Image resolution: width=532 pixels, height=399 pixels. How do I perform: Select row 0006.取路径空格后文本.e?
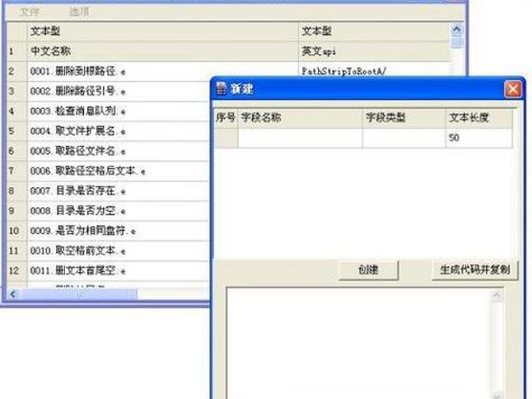[x=118, y=171]
